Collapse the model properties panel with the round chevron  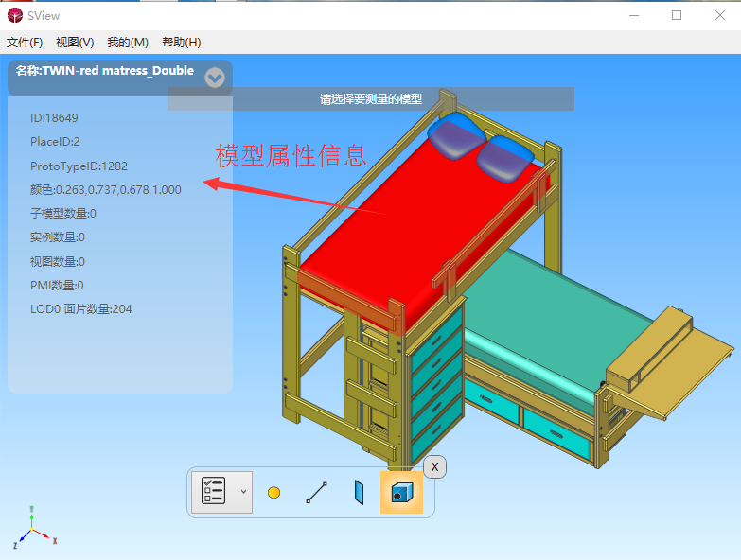point(215,78)
